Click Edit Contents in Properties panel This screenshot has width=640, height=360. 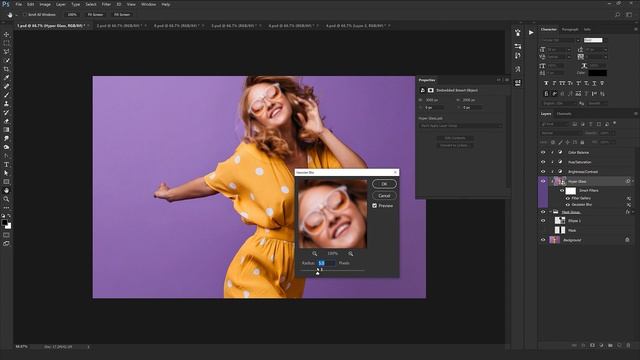pyautogui.click(x=455, y=138)
